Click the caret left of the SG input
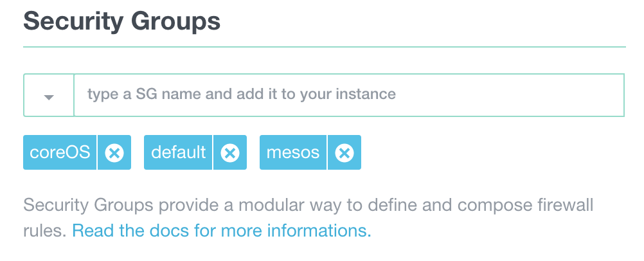The height and width of the screenshot is (261, 644). [x=49, y=96]
